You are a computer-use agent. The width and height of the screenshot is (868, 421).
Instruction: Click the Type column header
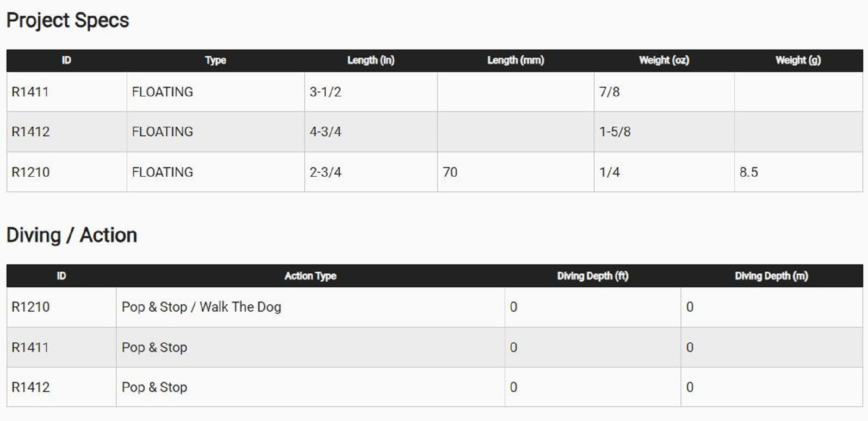click(215, 60)
